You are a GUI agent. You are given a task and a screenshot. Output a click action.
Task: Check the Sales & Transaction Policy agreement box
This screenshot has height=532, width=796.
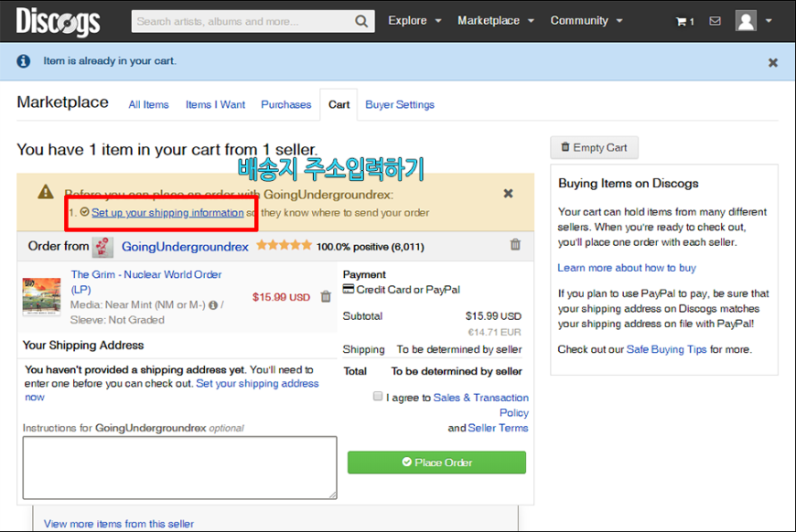click(x=378, y=396)
